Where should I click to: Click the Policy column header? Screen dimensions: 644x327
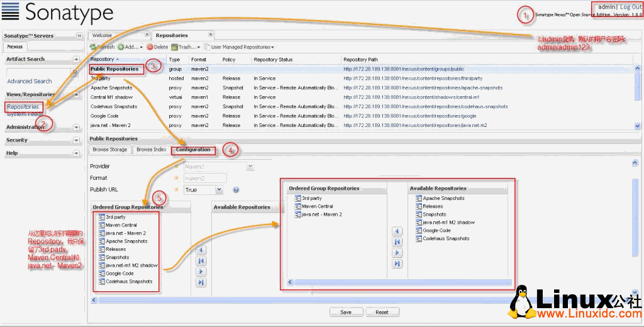[x=235, y=60]
